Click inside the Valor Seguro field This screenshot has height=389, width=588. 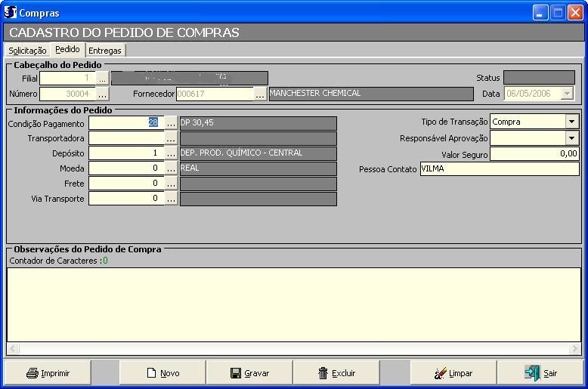tap(534, 154)
